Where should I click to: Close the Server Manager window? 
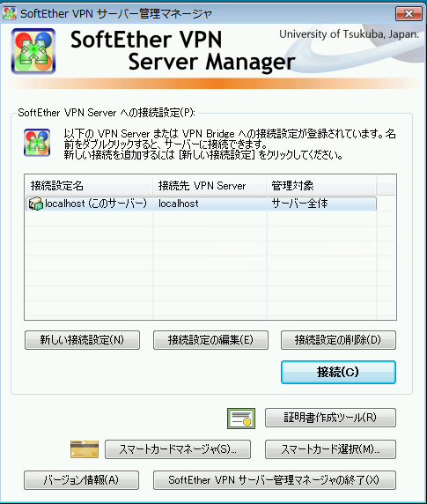409,13
